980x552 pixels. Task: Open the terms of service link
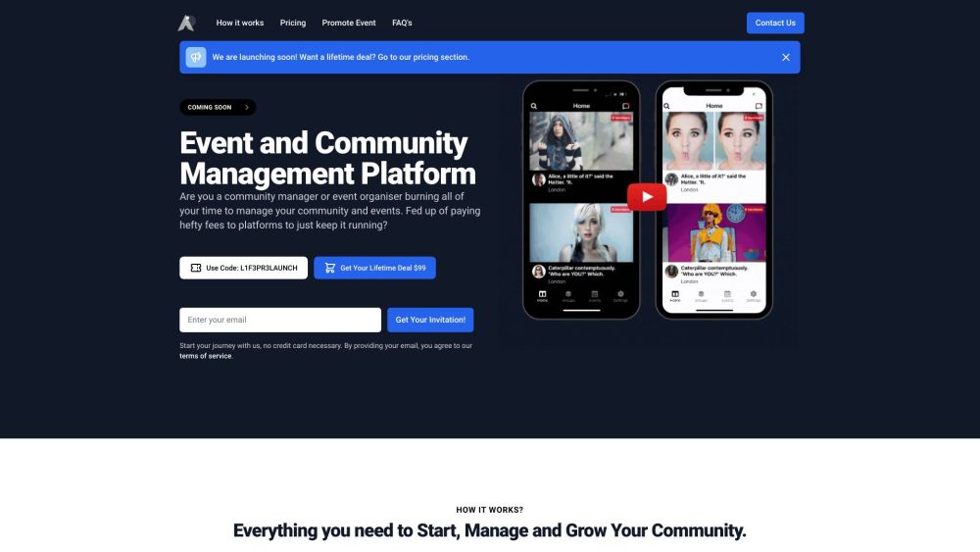click(x=205, y=356)
